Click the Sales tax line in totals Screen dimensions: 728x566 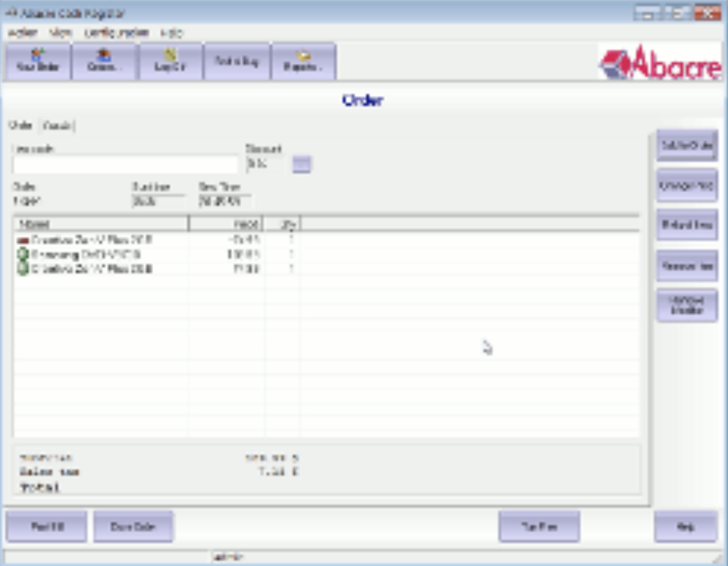point(159,472)
